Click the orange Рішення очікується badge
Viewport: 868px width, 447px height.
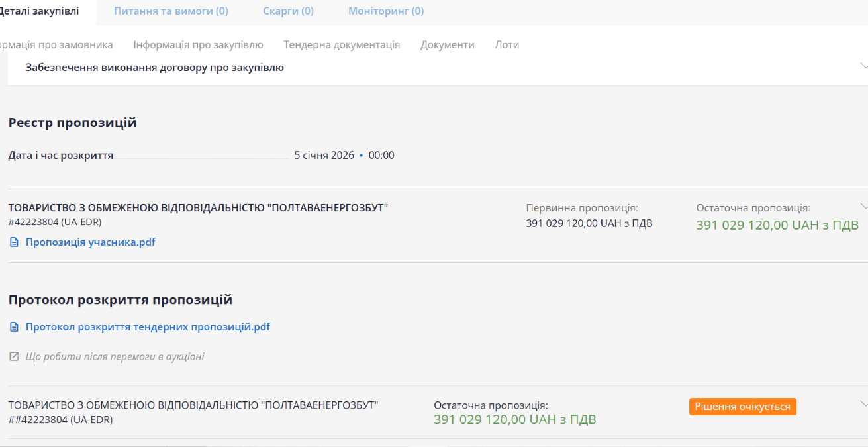click(x=742, y=407)
